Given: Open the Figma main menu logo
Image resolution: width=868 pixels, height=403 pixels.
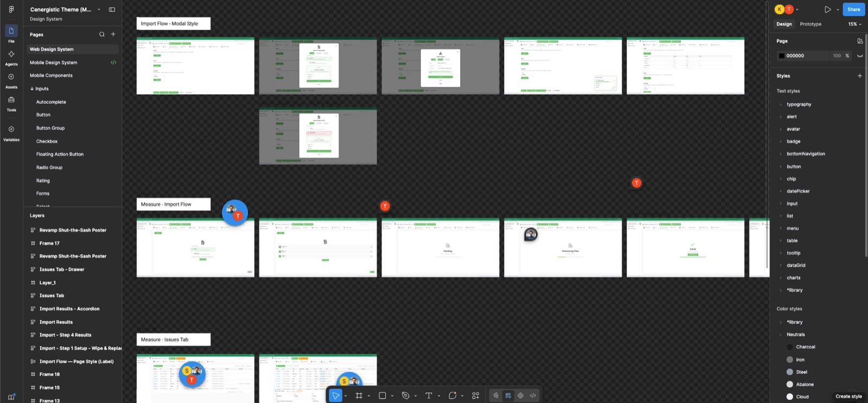Looking at the screenshot, I should pyautogui.click(x=11, y=9).
